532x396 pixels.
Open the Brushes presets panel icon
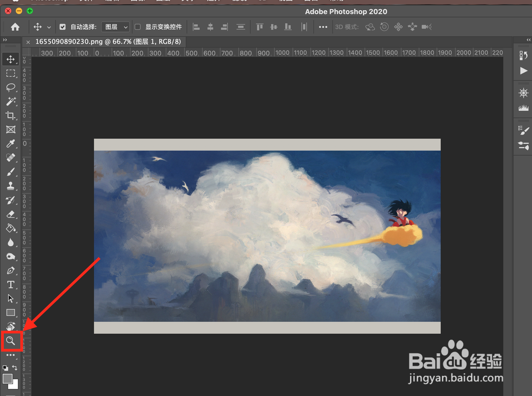[523, 146]
